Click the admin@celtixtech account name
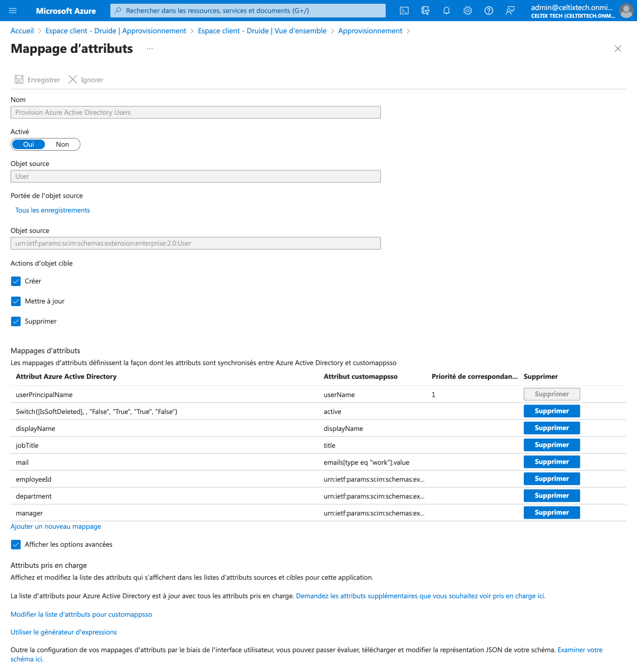Image resolution: width=637 pixels, height=672 pixels. (x=572, y=7)
